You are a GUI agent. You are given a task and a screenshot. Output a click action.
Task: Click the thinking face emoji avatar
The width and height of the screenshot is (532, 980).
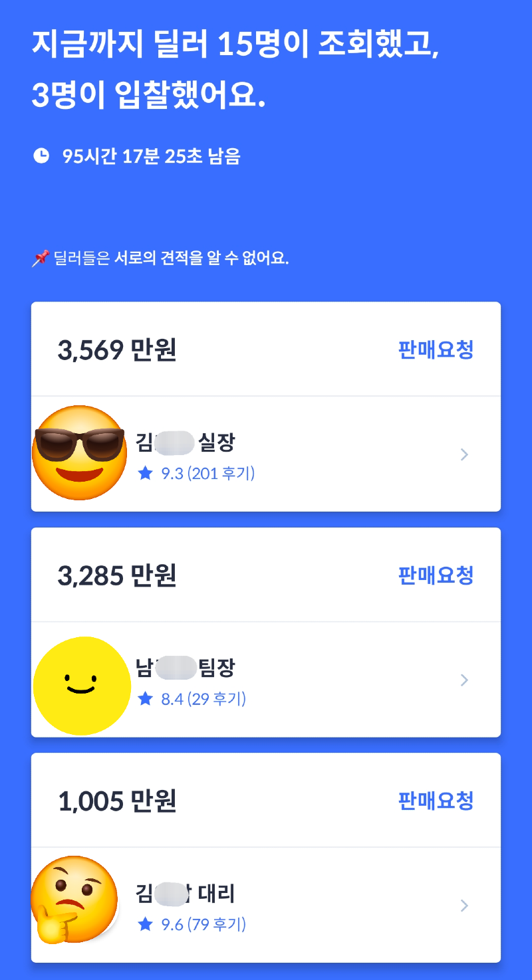75,900
